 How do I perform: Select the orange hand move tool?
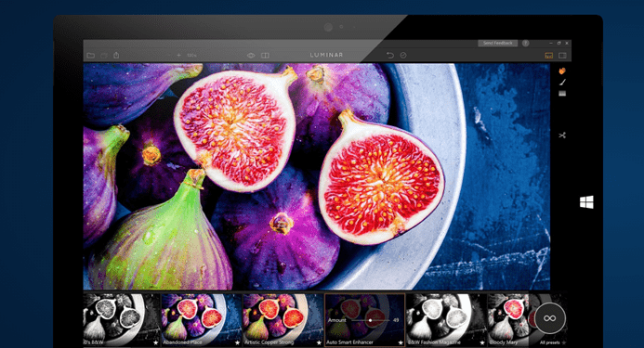tap(562, 71)
